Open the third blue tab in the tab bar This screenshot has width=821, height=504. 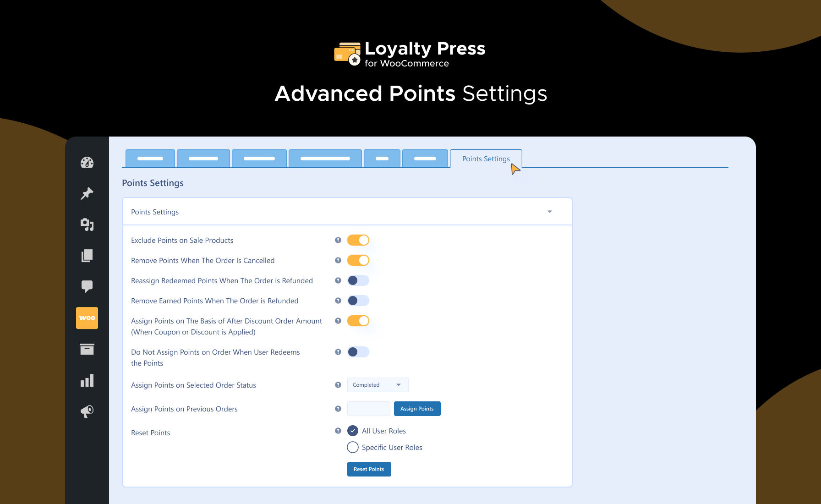(259, 159)
